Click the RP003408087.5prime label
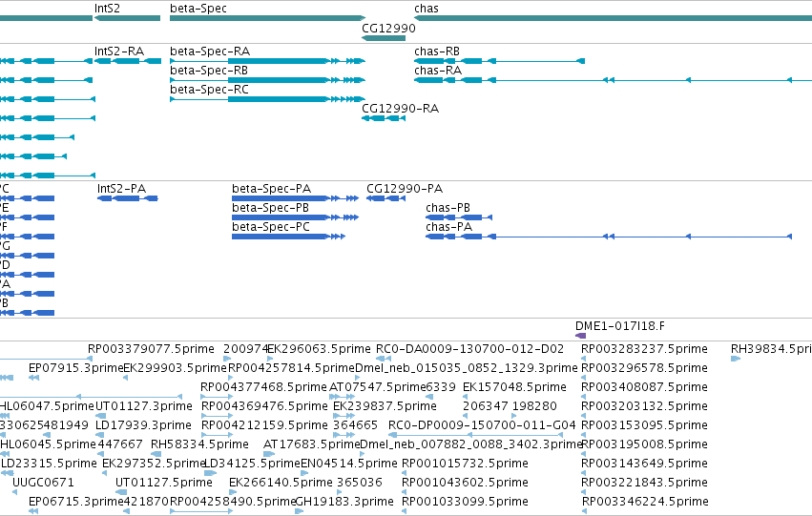812x516 pixels. [x=644, y=387]
